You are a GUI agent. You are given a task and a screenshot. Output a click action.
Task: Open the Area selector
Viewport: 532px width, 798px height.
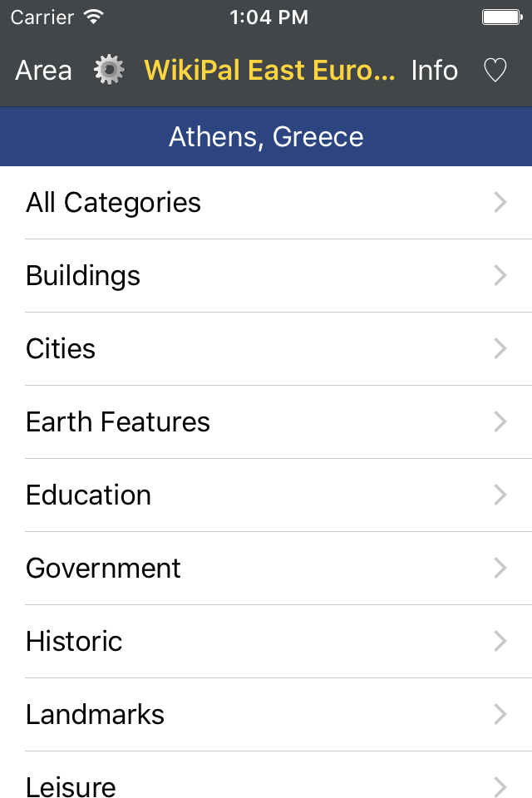[43, 70]
